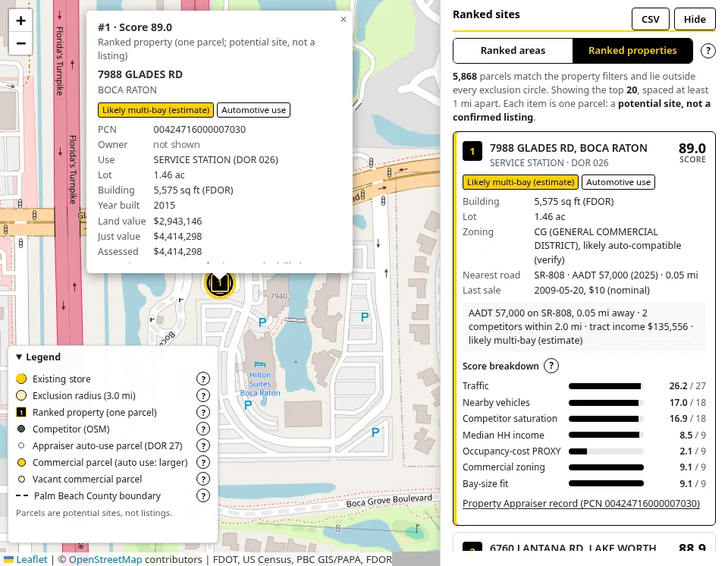Click the Nearest road SR-808 value
Image resolution: width=728 pixels, height=566 pixels.
click(x=616, y=275)
